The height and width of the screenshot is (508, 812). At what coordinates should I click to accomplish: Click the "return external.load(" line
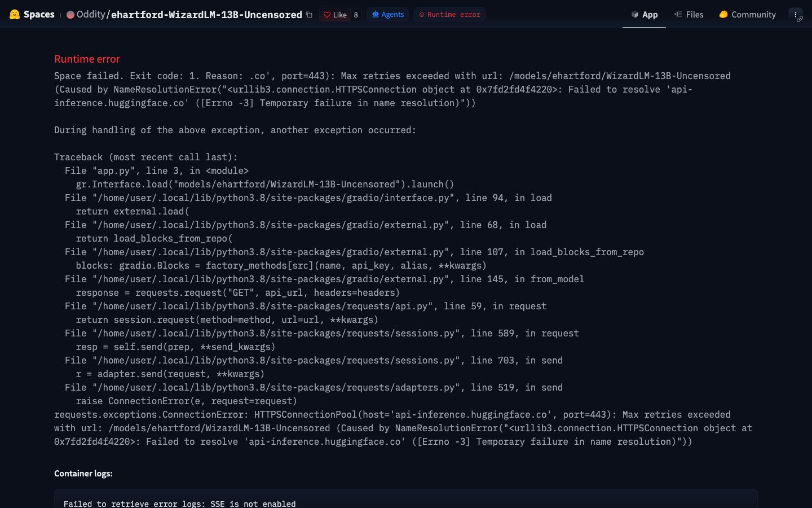[133, 212]
